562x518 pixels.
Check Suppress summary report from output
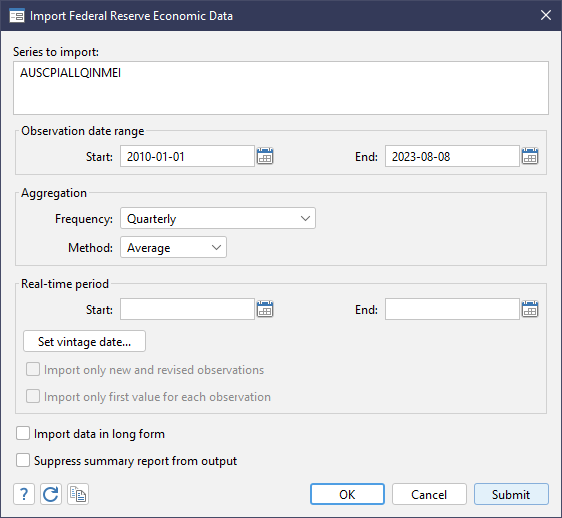pyautogui.click(x=23, y=460)
